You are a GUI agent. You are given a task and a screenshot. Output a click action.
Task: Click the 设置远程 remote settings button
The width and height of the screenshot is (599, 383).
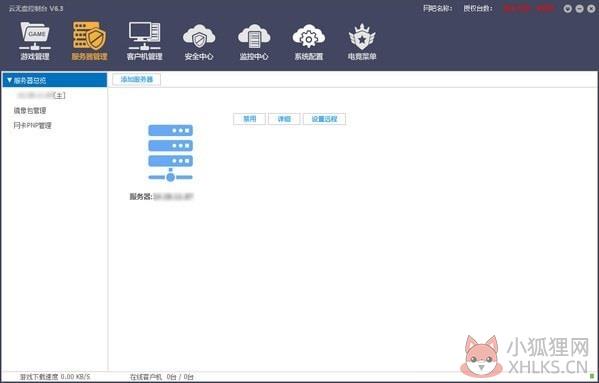click(x=324, y=119)
